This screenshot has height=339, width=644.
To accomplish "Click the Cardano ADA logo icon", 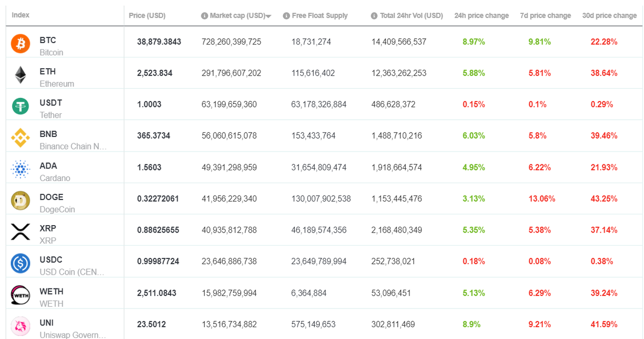I will 20,169.
